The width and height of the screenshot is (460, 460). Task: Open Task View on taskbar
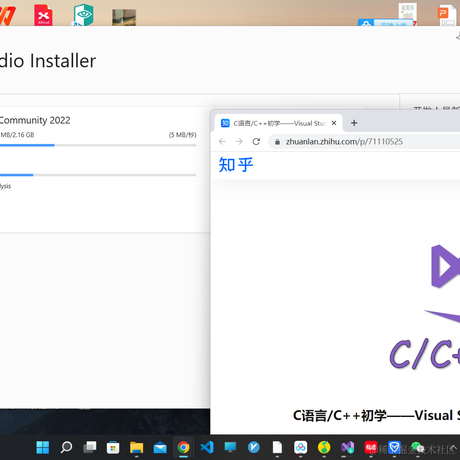pyautogui.click(x=90, y=447)
